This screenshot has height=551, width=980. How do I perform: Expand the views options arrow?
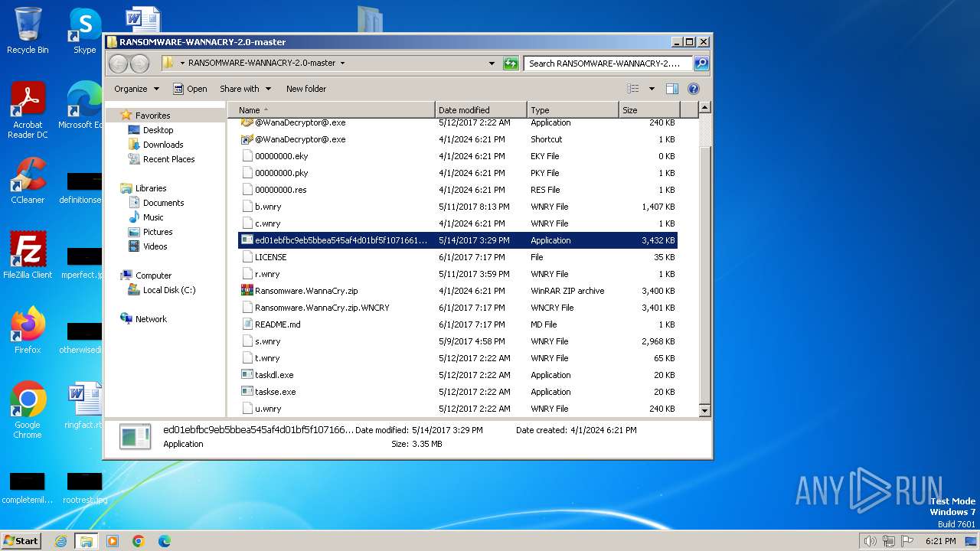click(652, 89)
